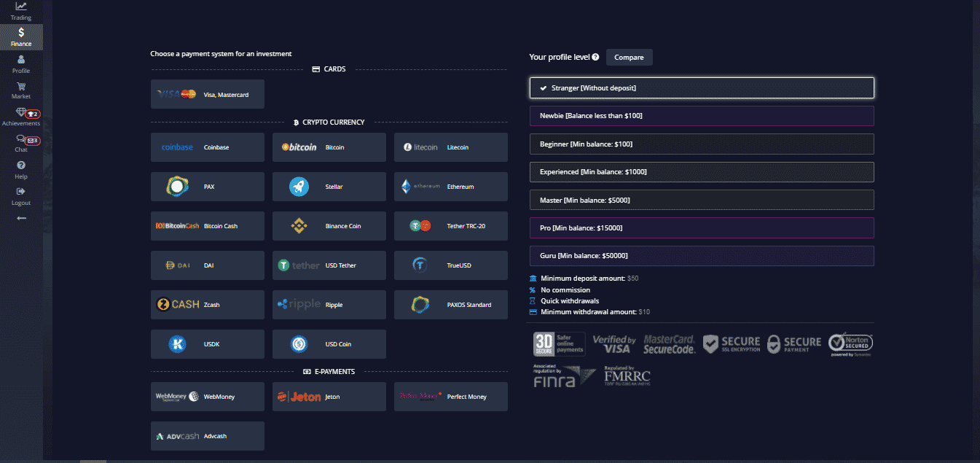Click 'Minimum deposit amount' text

[583, 279]
